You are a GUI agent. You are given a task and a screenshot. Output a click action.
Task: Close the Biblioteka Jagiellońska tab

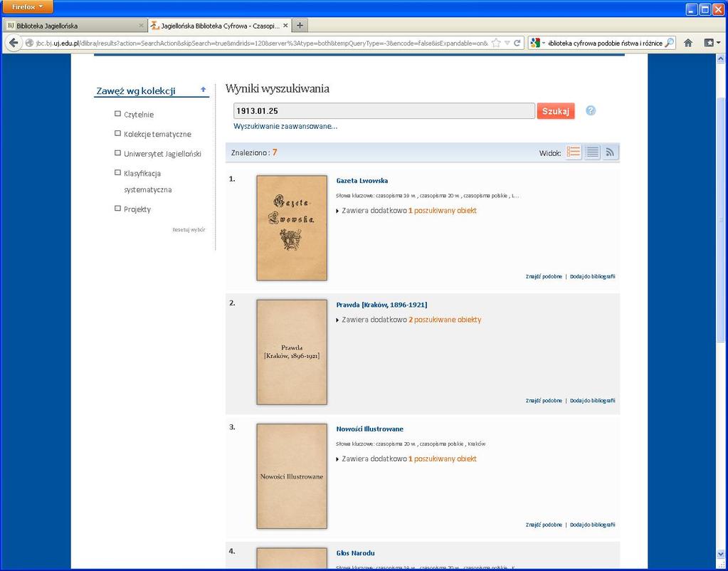(141, 26)
